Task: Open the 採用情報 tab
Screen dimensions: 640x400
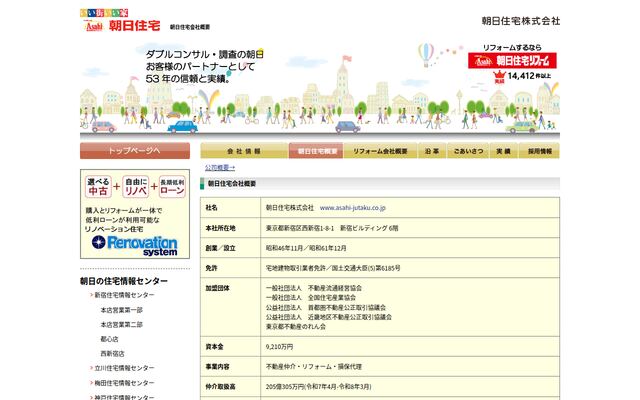Action: tap(539, 151)
